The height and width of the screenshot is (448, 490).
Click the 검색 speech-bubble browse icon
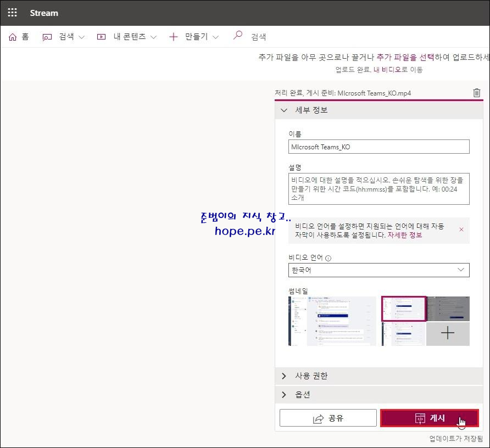pyautogui.click(x=47, y=37)
